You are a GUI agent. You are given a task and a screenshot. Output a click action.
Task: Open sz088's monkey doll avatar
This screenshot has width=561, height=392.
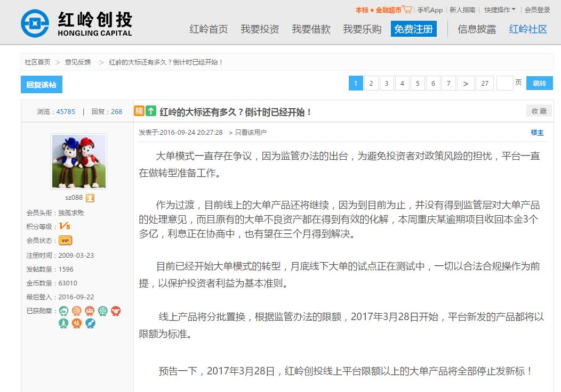click(79, 161)
